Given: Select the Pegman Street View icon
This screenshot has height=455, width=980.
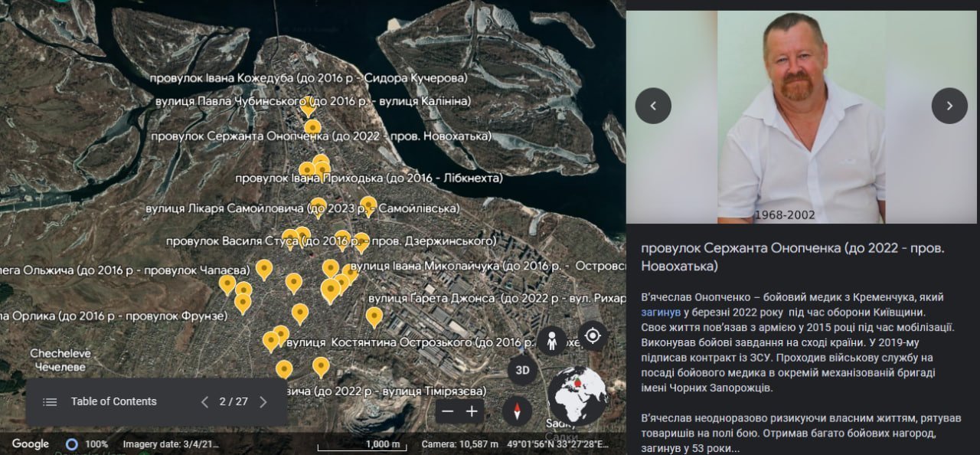Looking at the screenshot, I should tap(551, 341).
